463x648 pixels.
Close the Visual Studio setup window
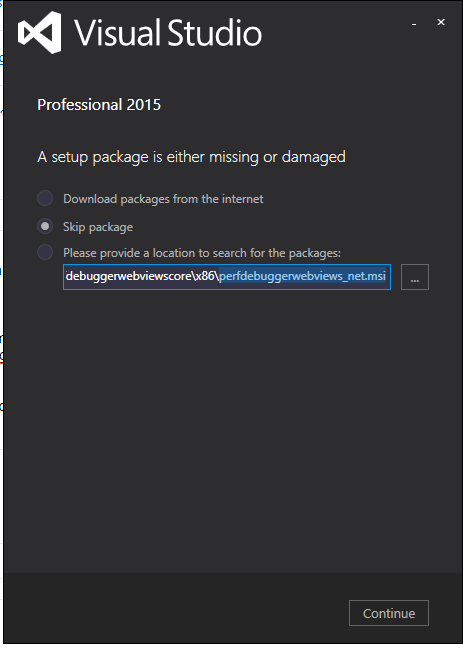click(x=441, y=22)
